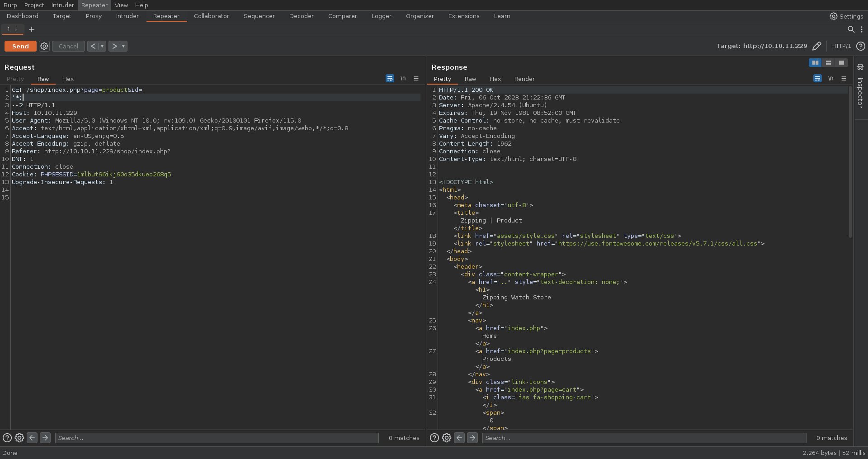Open Response pane hamburger menu
This screenshot has width=868, height=459.
pyautogui.click(x=844, y=78)
